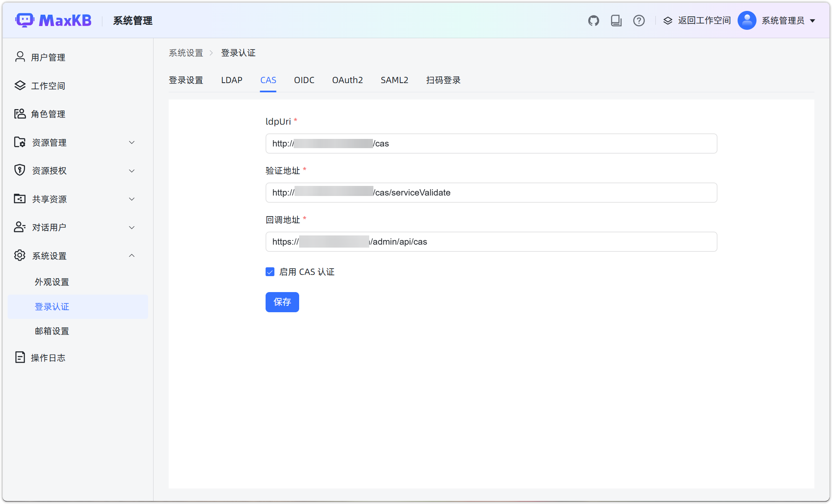Expand the 资源管理 menu chevron

[x=132, y=143]
